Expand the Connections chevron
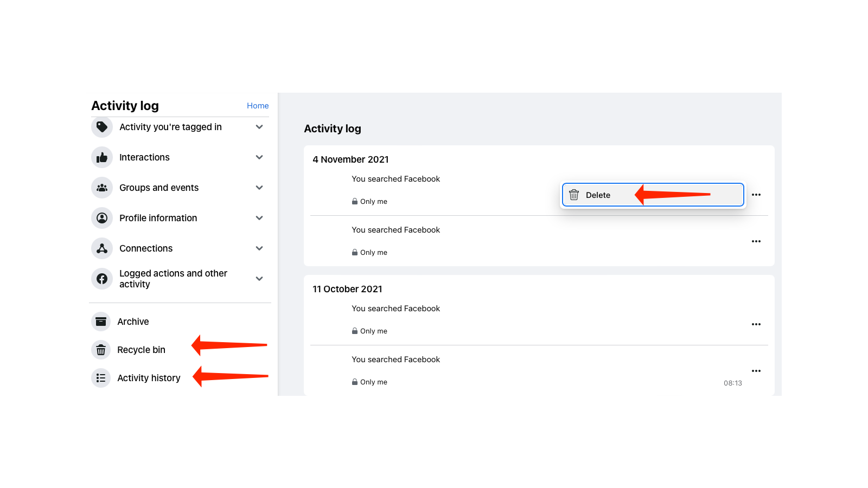The image size is (868, 488). pyautogui.click(x=259, y=248)
